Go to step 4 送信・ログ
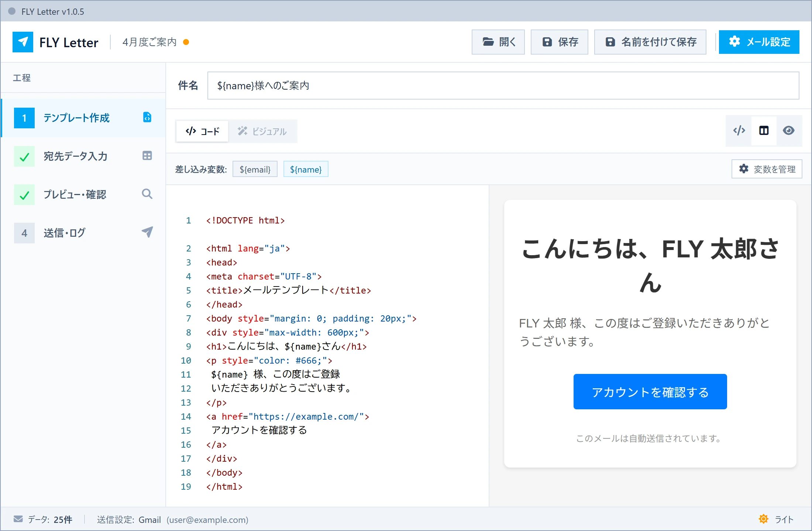 (83, 233)
